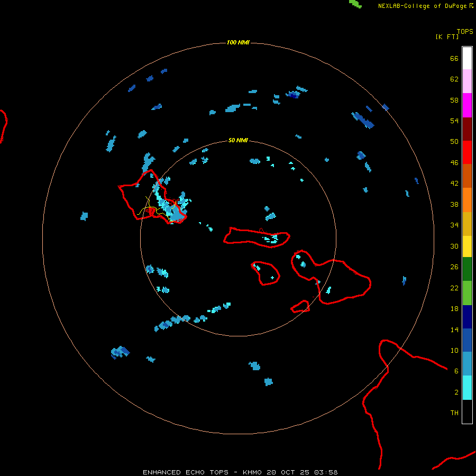
Task: Click the medium blue 14 kft legend swatch
Action: click(467, 340)
